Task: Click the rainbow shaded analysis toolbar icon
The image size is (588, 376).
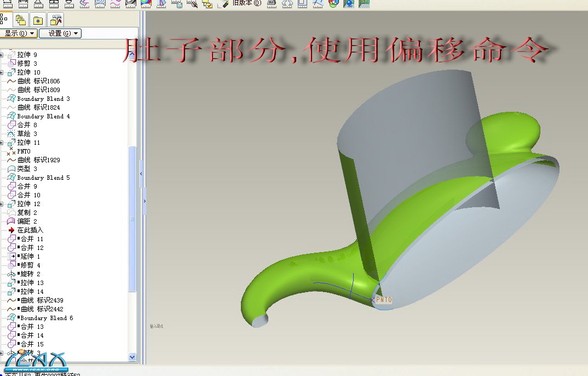Action: coord(146,3)
